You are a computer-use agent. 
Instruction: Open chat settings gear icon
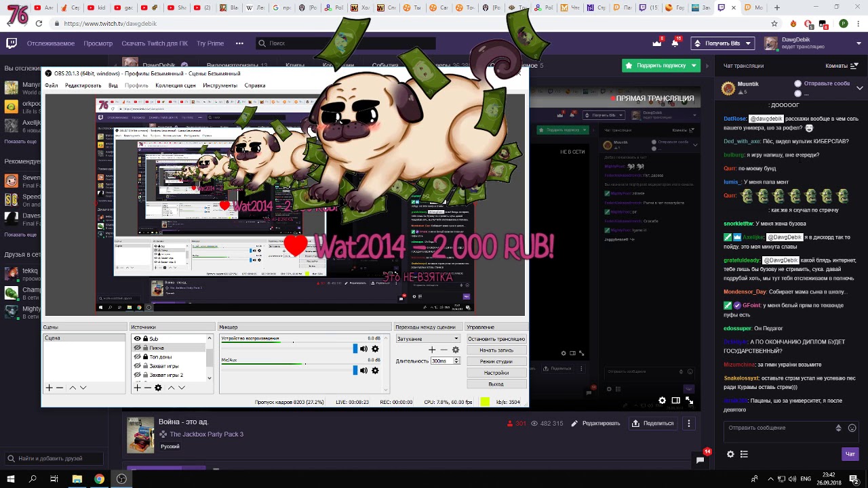(x=730, y=454)
